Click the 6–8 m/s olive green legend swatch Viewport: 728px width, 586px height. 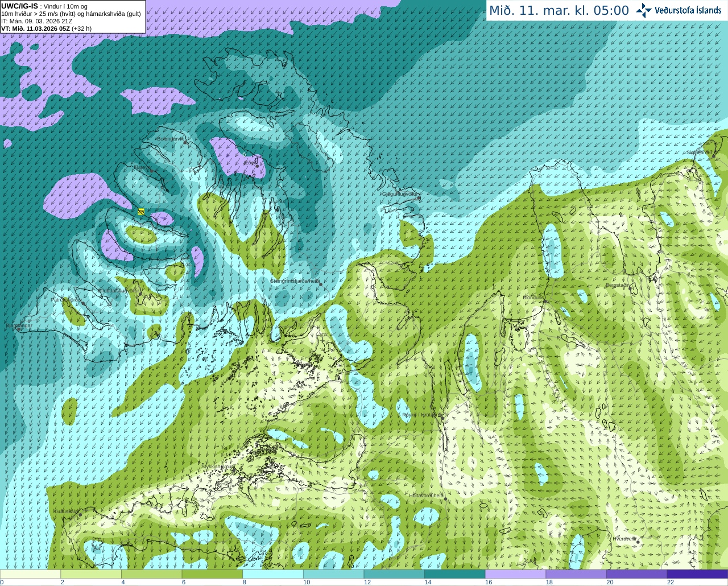tap(212, 573)
